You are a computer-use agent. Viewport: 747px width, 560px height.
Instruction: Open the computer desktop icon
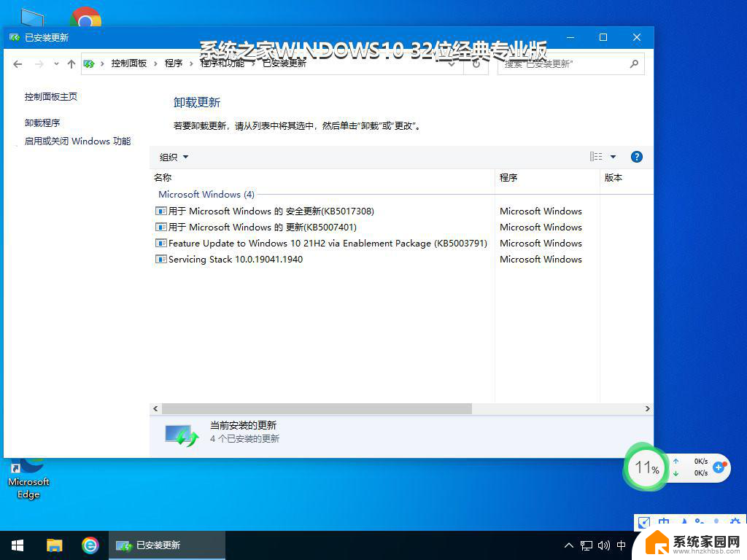pos(32,17)
